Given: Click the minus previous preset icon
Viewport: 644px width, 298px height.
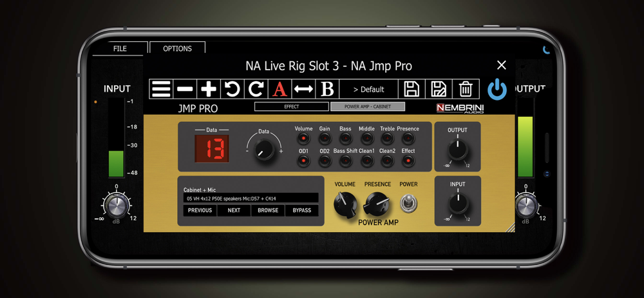Looking at the screenshot, I should pos(185,89).
